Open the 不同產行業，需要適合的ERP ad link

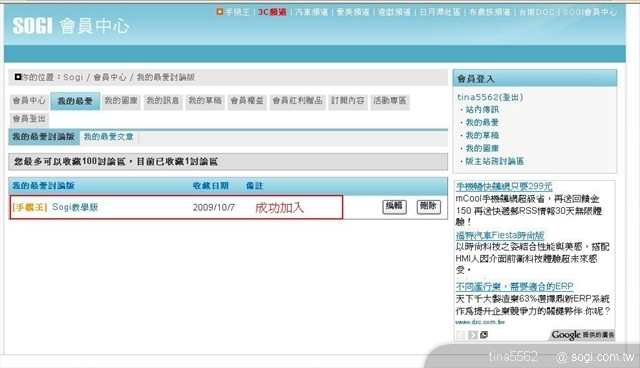(515, 286)
